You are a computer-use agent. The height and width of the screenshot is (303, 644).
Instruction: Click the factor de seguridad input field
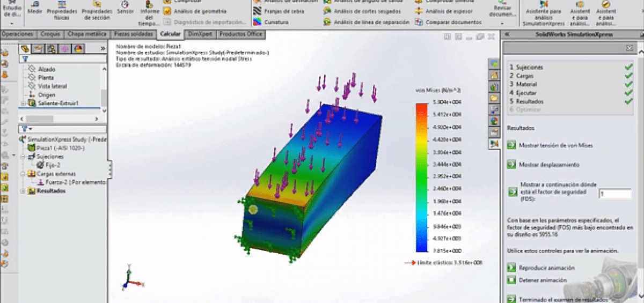pyautogui.click(x=615, y=194)
